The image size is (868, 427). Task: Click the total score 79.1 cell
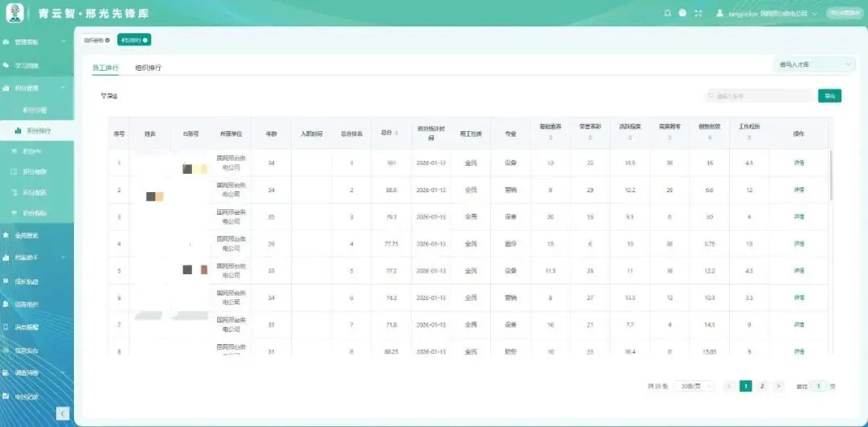click(391, 216)
